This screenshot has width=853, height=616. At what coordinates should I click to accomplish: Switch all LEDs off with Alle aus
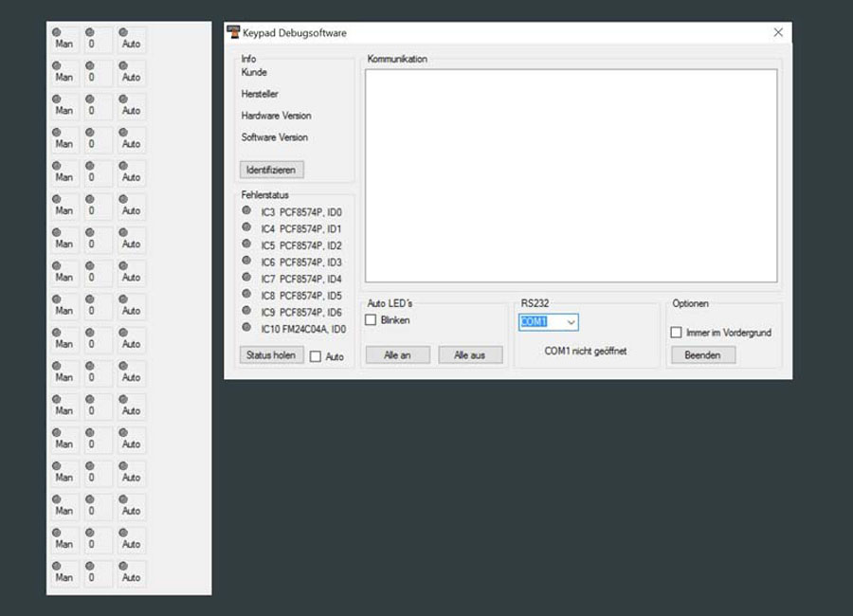[470, 354]
